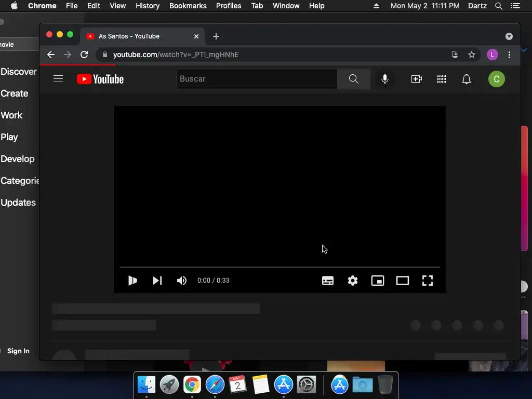Play the video with the play button

click(x=132, y=281)
